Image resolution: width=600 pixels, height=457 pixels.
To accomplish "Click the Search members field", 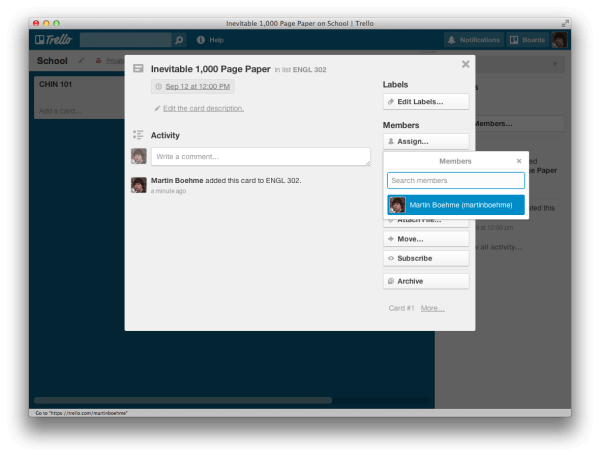I will 456,180.
